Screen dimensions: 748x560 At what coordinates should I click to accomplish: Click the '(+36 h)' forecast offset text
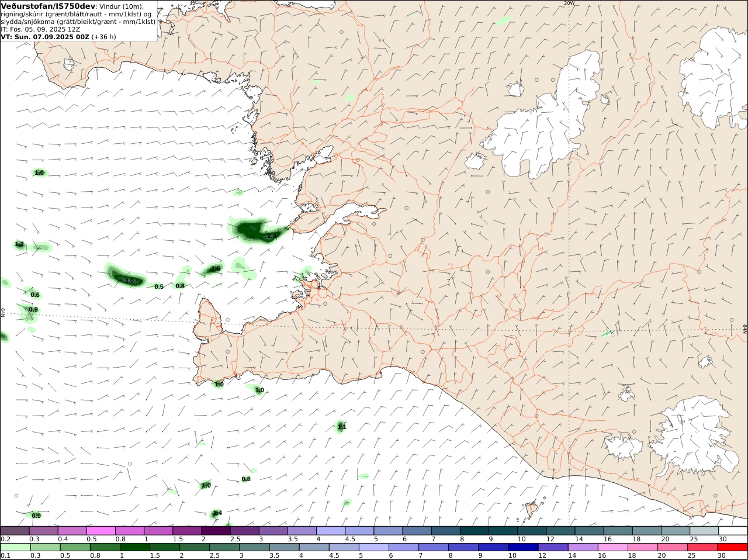click(x=104, y=37)
